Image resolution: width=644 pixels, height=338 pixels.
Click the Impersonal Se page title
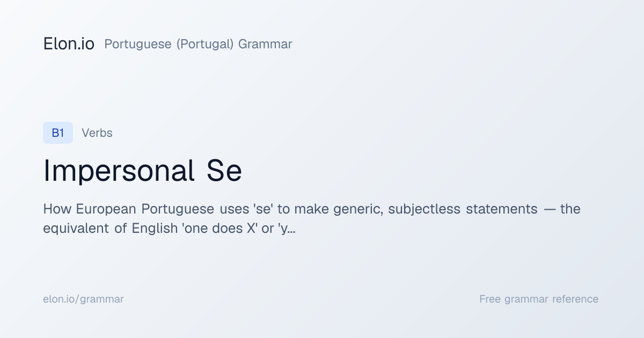143,171
